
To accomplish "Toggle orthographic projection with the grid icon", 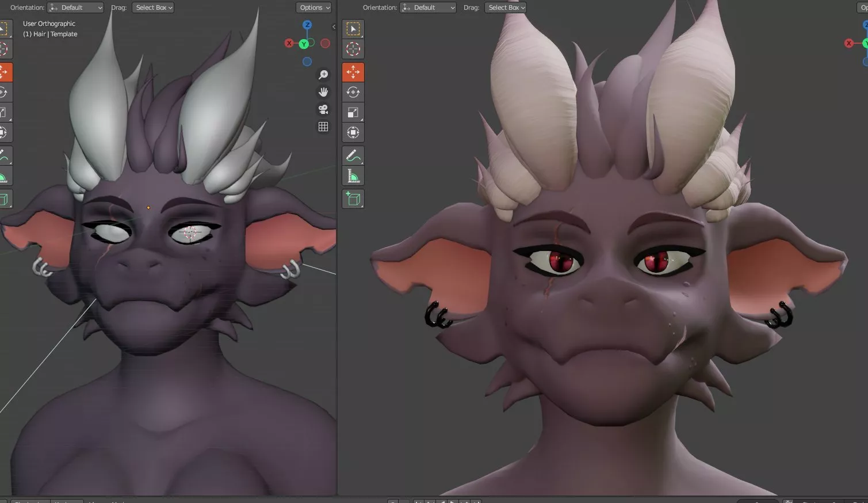I will point(323,127).
